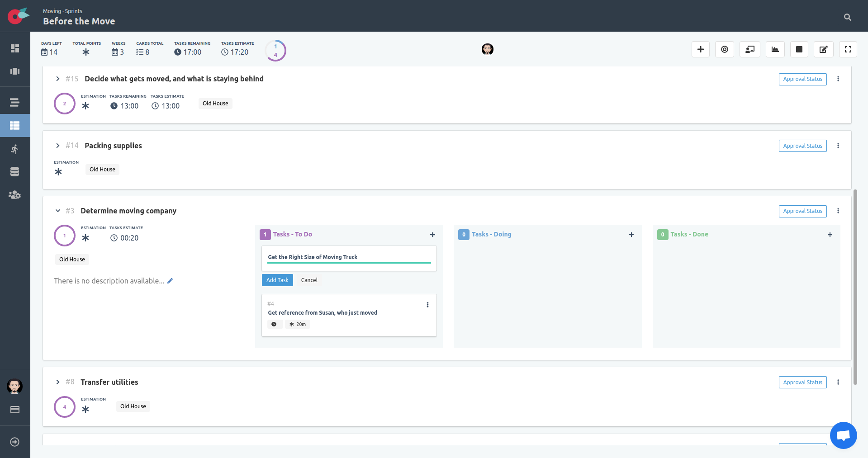This screenshot has width=868, height=458.
Task: Click the estimation circle on Transfer utilities
Action: [65, 407]
